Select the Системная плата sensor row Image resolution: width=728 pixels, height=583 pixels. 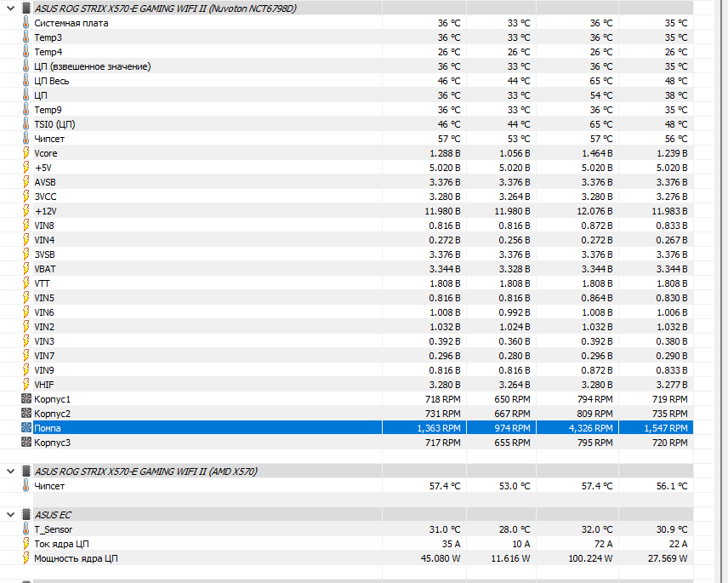click(363, 23)
